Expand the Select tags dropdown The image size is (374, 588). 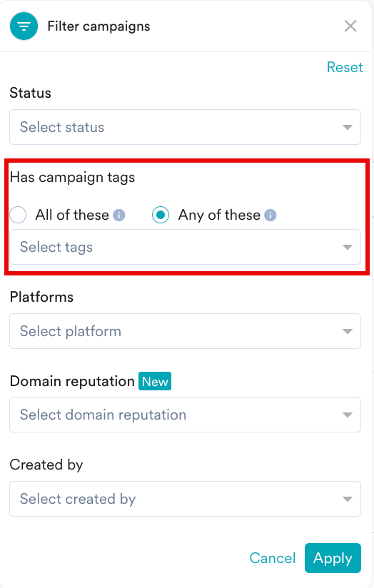pyautogui.click(x=186, y=247)
